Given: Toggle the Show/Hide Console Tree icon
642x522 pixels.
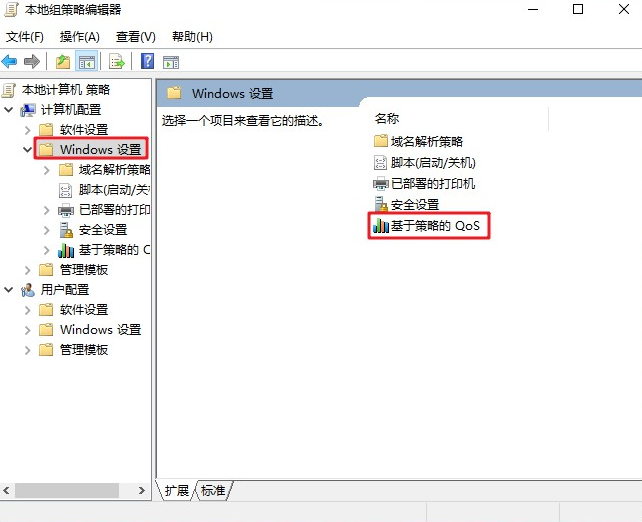Looking at the screenshot, I should pyautogui.click(x=86, y=62).
